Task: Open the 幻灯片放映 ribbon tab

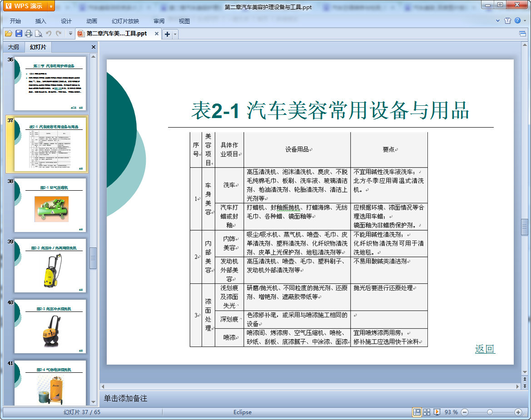Action: click(125, 21)
